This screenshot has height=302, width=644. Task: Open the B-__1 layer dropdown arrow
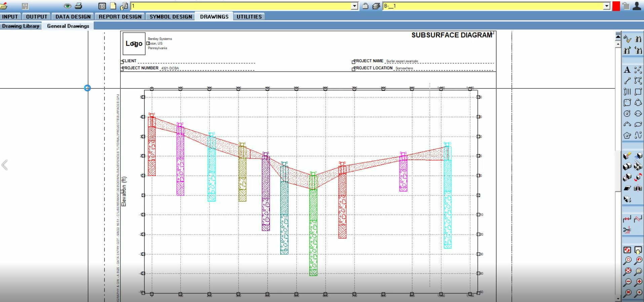(607, 6)
